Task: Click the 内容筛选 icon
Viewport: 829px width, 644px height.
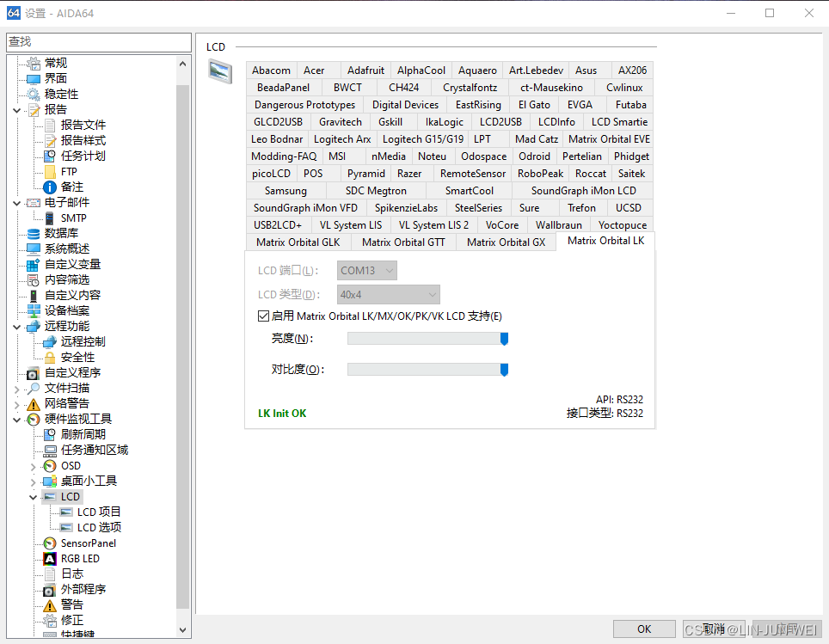Action: [34, 280]
